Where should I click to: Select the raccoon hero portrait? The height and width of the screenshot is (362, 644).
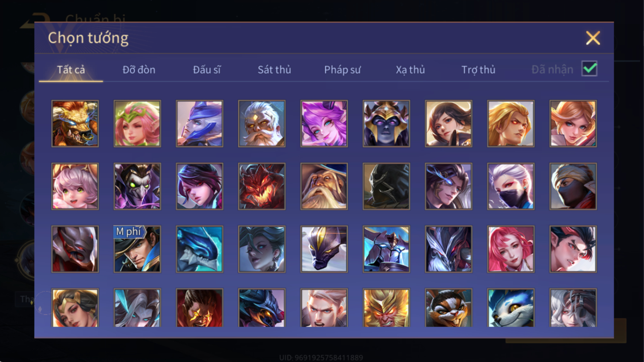448,307
